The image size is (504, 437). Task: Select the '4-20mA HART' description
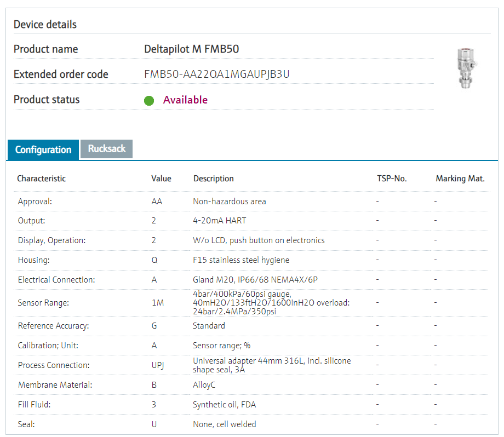click(220, 221)
